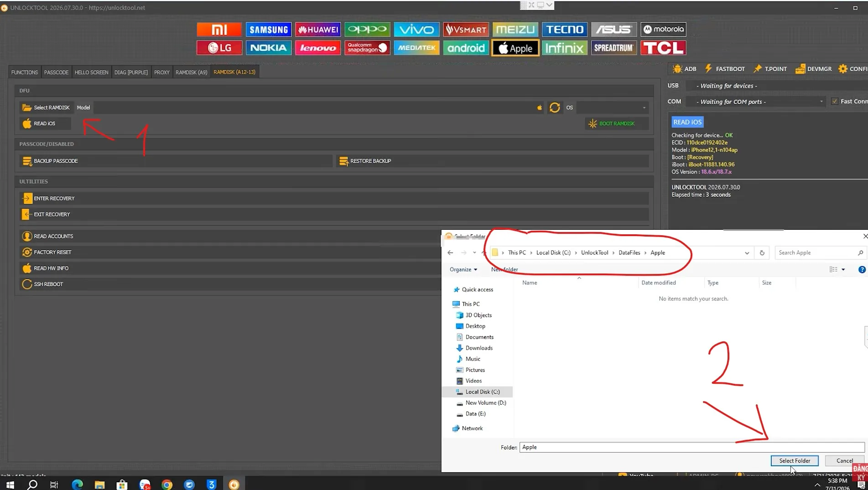Click the BOOT RAMDISK button
Screen dimensions: 868x490
pos(617,124)
